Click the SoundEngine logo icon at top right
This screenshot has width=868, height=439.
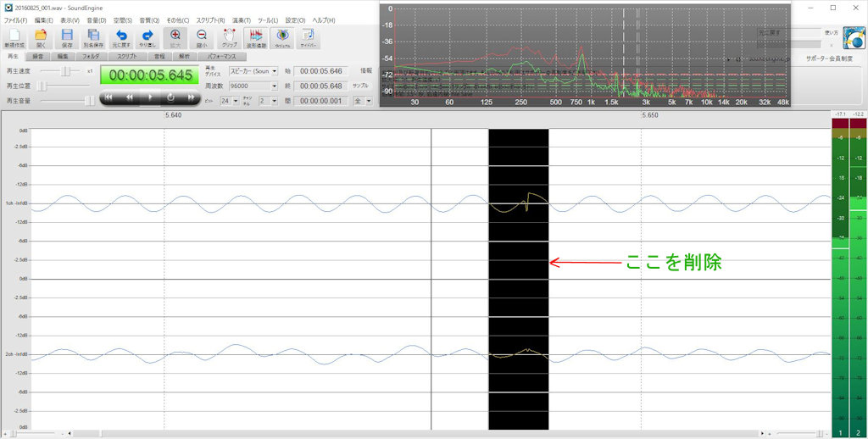pos(854,38)
